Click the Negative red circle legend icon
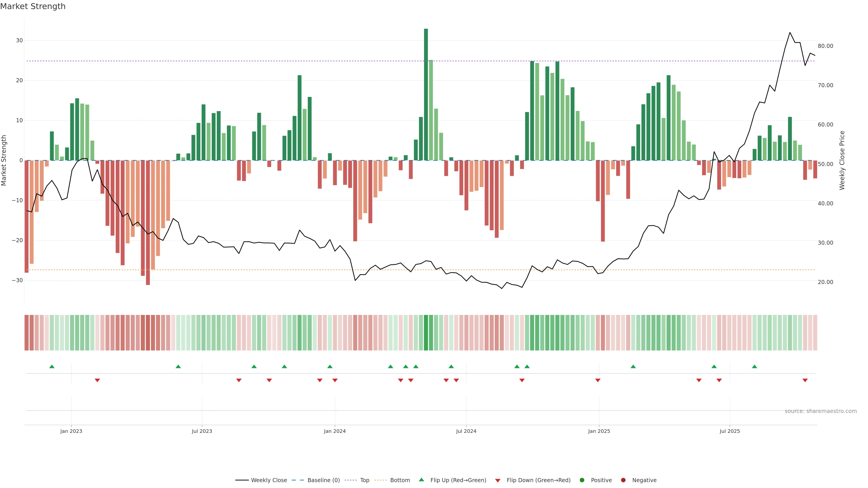The width and height of the screenshot is (868, 488). (623, 480)
